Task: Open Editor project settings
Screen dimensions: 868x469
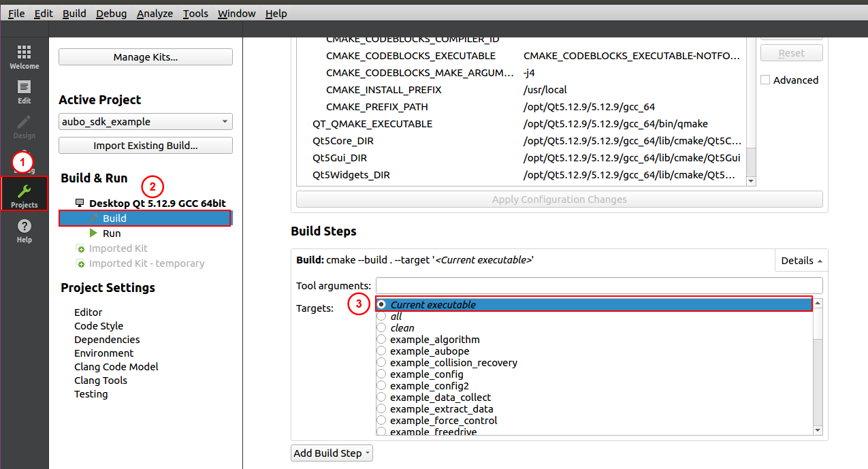Action: 88,312
